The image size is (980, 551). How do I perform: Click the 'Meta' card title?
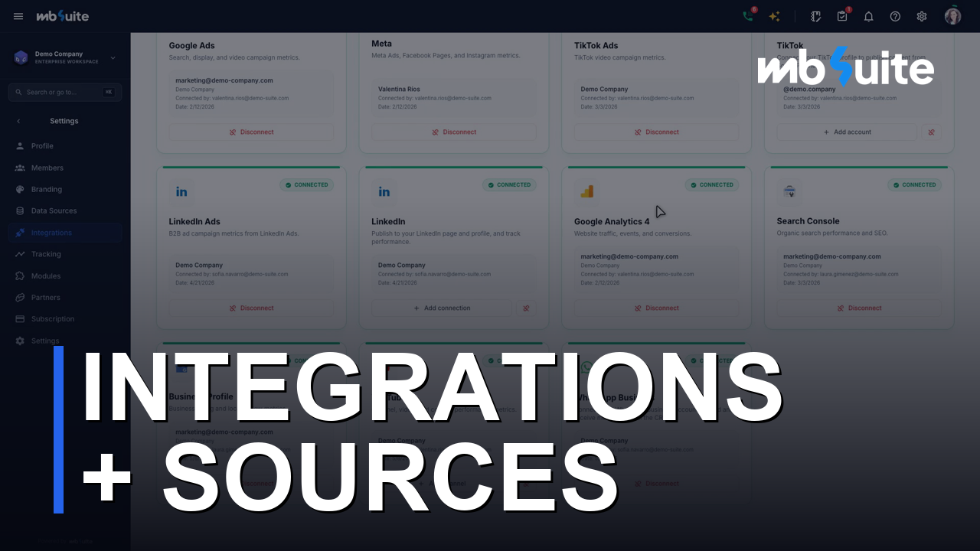381,44
